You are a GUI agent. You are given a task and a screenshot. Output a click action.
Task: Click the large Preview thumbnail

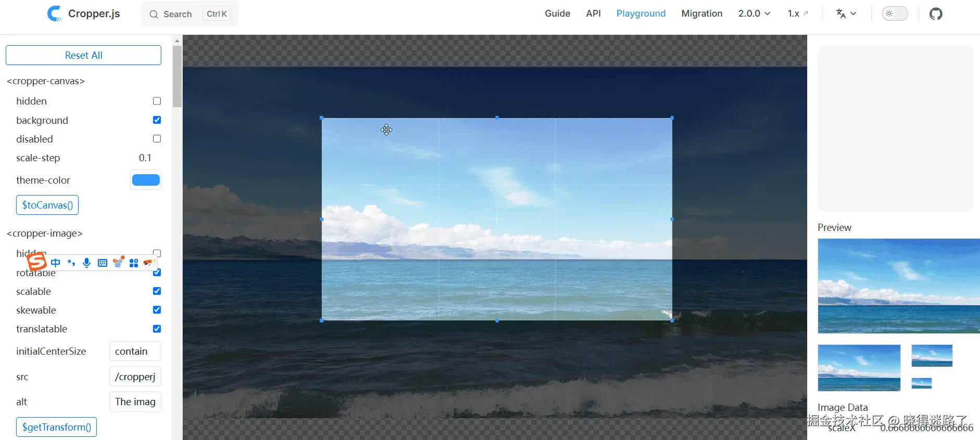pos(899,286)
